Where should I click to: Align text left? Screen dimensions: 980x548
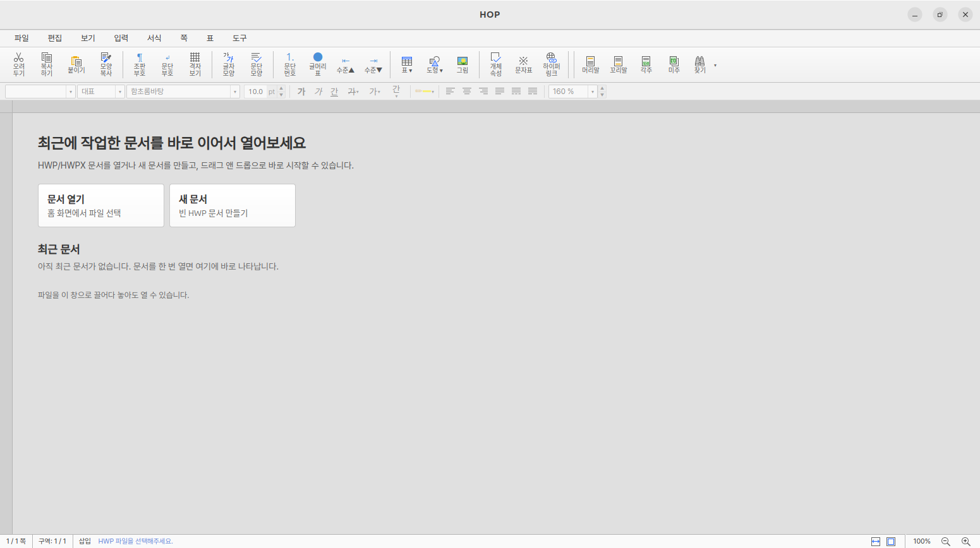tap(450, 92)
